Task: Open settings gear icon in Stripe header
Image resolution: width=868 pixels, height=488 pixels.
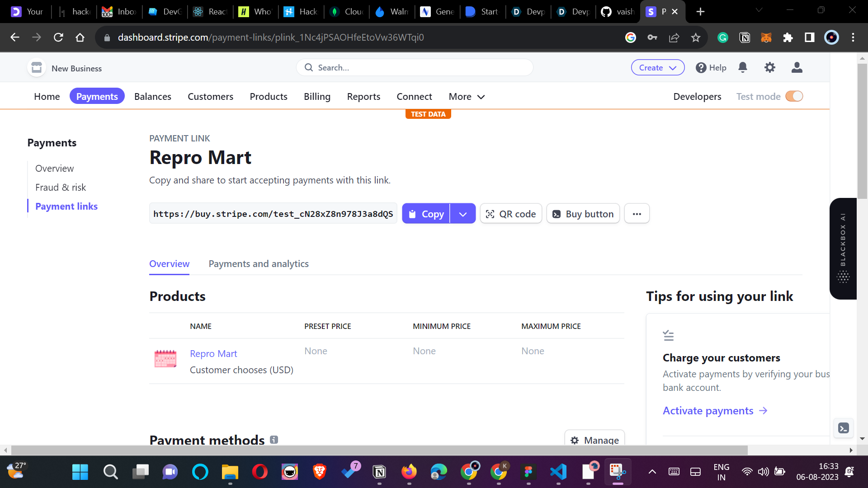Action: pos(769,67)
